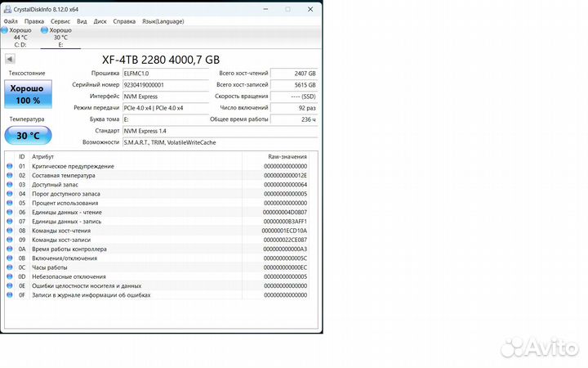Screen dimensions: 588x368
Task: Click the CrystalDiskInfo title bar icon
Action: pos(7,9)
